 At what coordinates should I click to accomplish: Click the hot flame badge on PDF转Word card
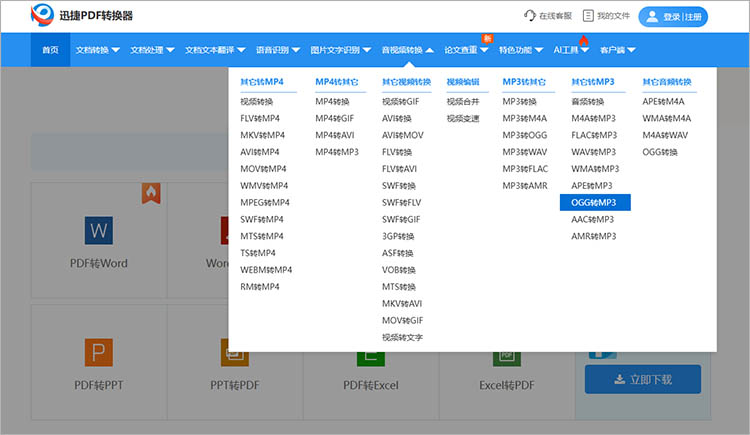point(151,193)
